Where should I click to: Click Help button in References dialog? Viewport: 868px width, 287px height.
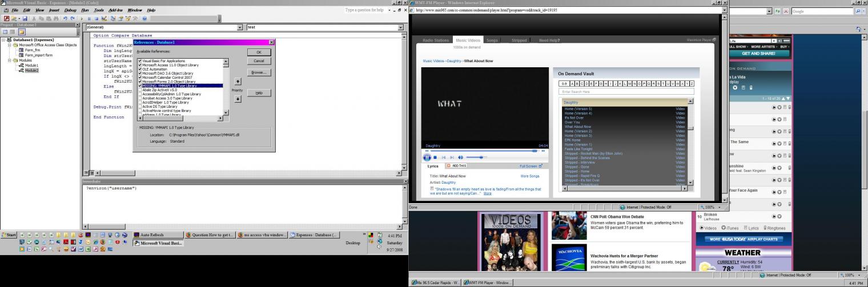(x=259, y=93)
